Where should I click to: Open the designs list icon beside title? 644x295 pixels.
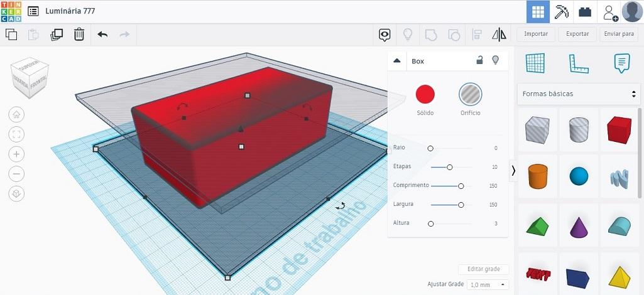33,11
